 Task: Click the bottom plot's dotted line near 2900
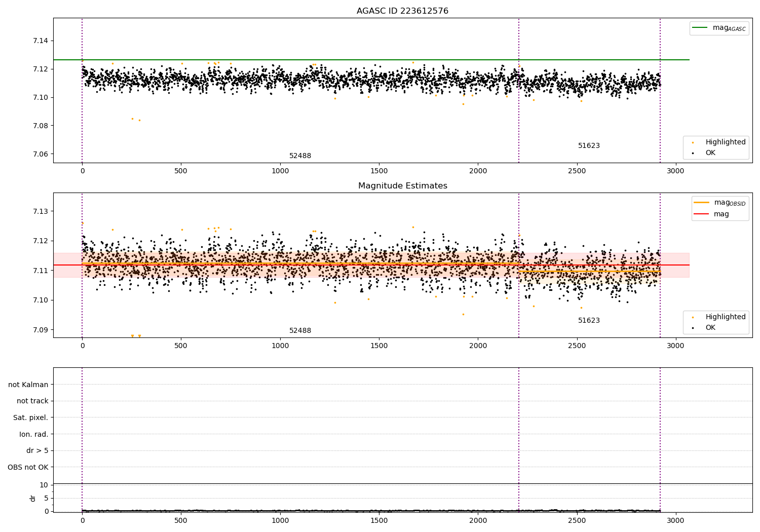point(660,440)
